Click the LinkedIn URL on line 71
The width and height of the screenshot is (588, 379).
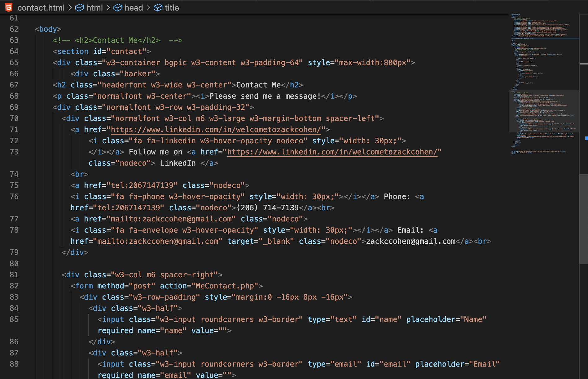click(x=216, y=130)
